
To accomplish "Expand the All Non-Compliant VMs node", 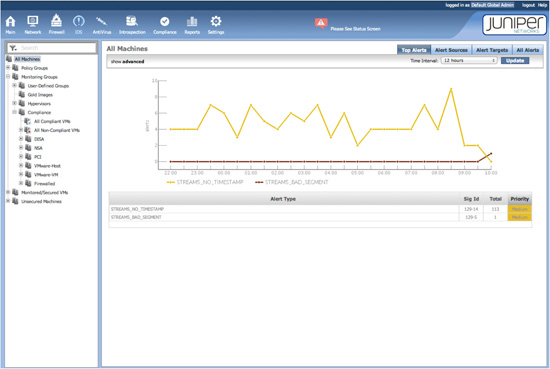I will coord(21,130).
